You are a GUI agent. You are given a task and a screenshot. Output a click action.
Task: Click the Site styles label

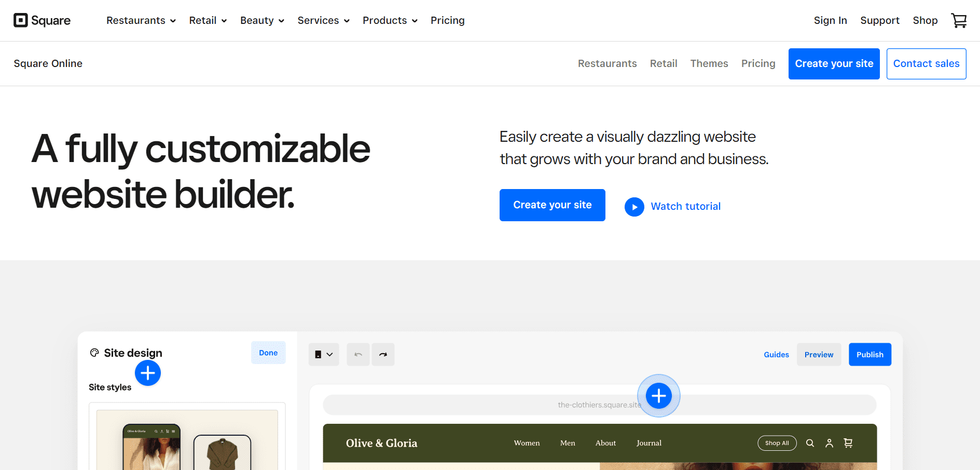(x=110, y=387)
